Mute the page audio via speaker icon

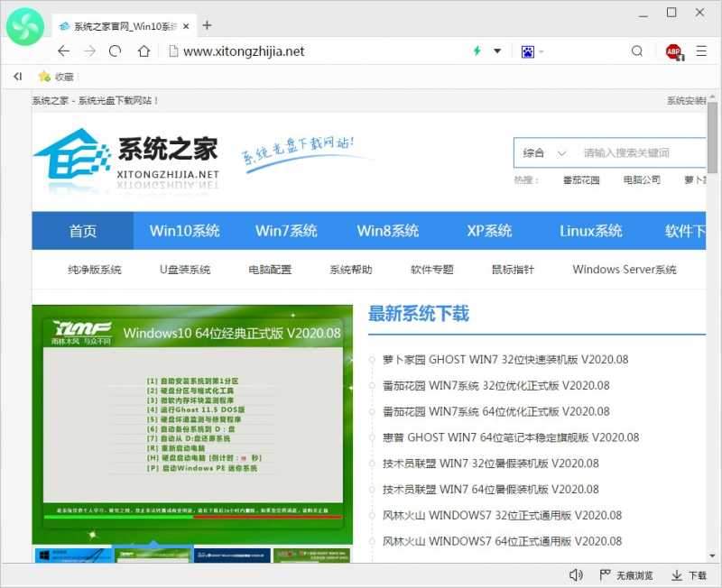577,574
